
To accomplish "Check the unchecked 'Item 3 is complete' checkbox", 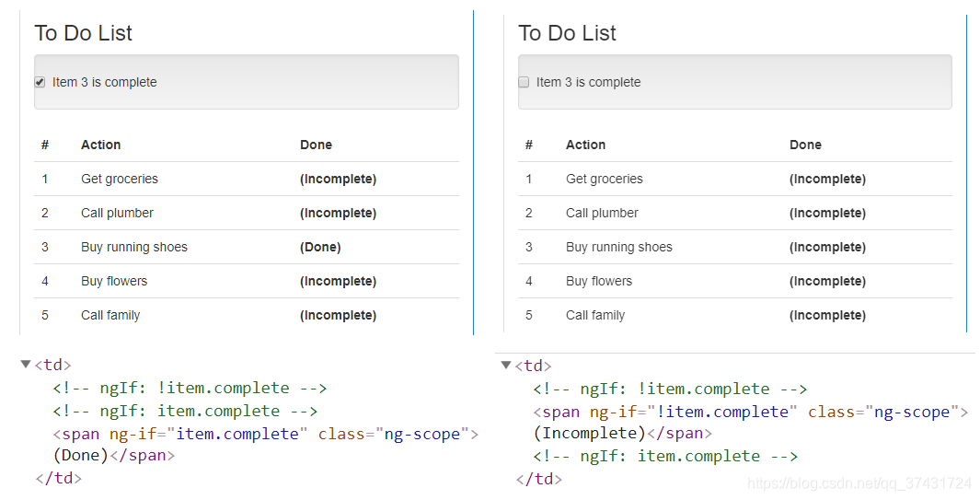I will pyautogui.click(x=524, y=82).
